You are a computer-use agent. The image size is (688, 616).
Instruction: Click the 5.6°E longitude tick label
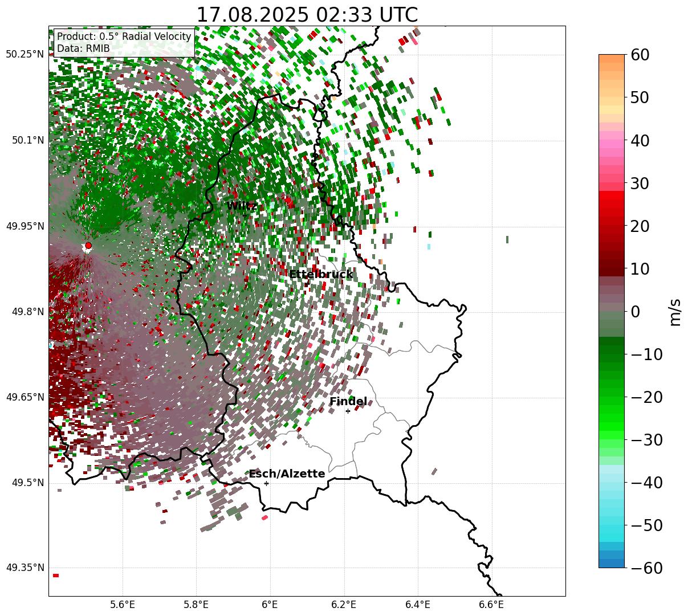point(123,605)
